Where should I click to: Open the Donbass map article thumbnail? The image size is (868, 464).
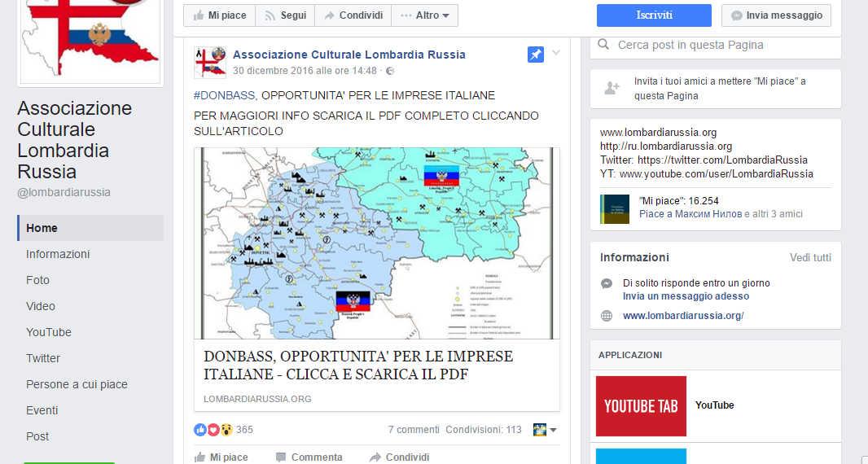(376, 243)
